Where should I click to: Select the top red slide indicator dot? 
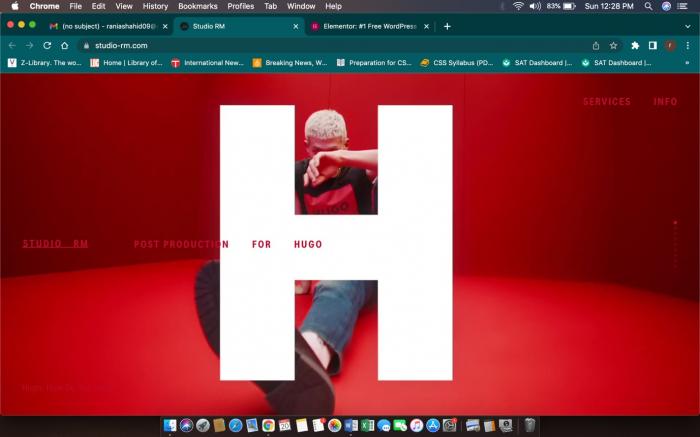tap(675, 222)
